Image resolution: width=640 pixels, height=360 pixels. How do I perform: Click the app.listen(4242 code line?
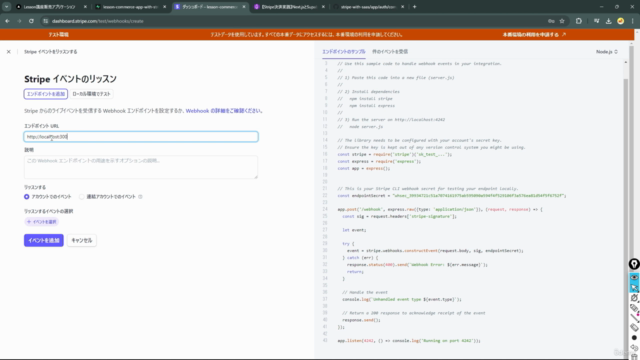point(409,340)
